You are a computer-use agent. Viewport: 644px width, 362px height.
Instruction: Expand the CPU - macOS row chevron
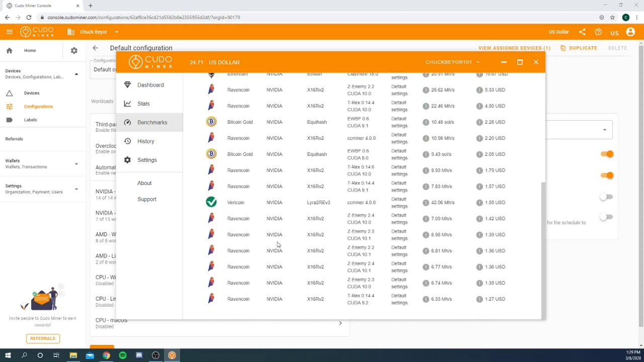pyautogui.click(x=340, y=323)
